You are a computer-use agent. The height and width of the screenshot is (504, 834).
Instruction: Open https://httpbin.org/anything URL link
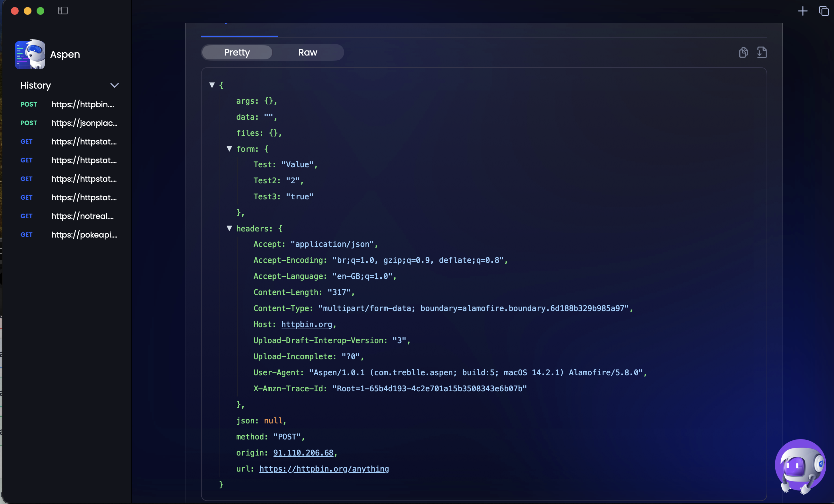(x=324, y=469)
